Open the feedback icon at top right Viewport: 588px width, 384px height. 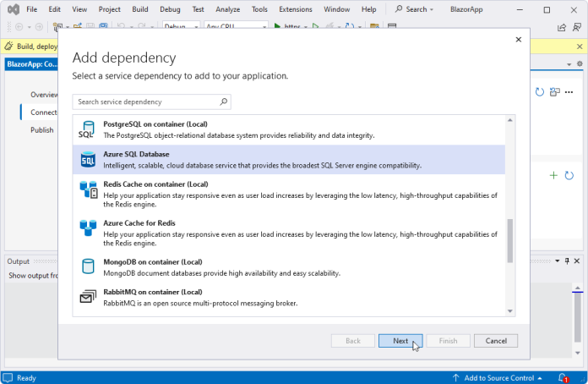pyautogui.click(x=577, y=27)
